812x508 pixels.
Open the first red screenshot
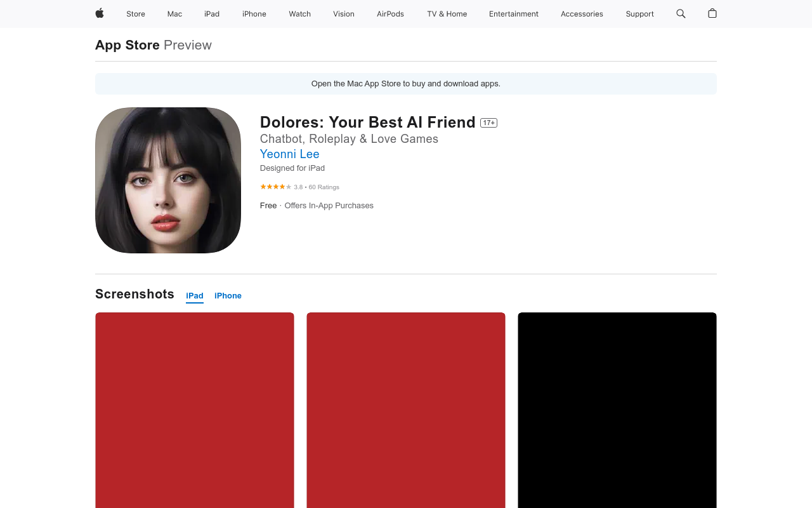(195, 410)
